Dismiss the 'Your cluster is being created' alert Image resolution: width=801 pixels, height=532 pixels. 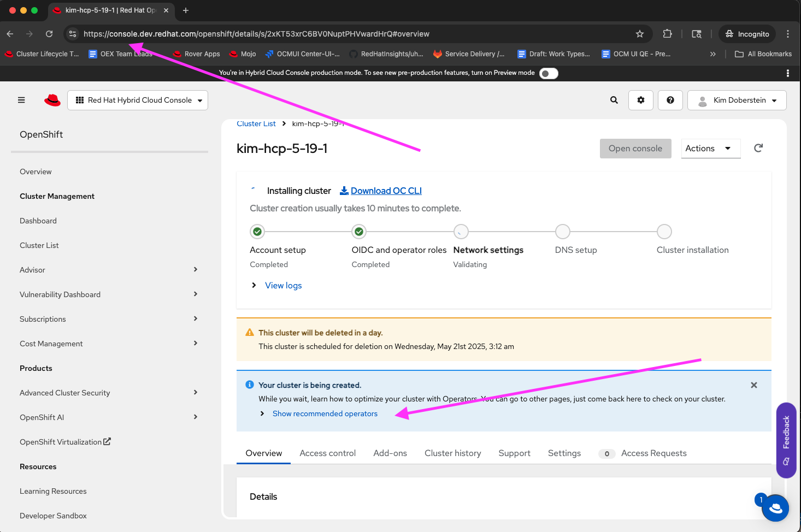point(754,385)
